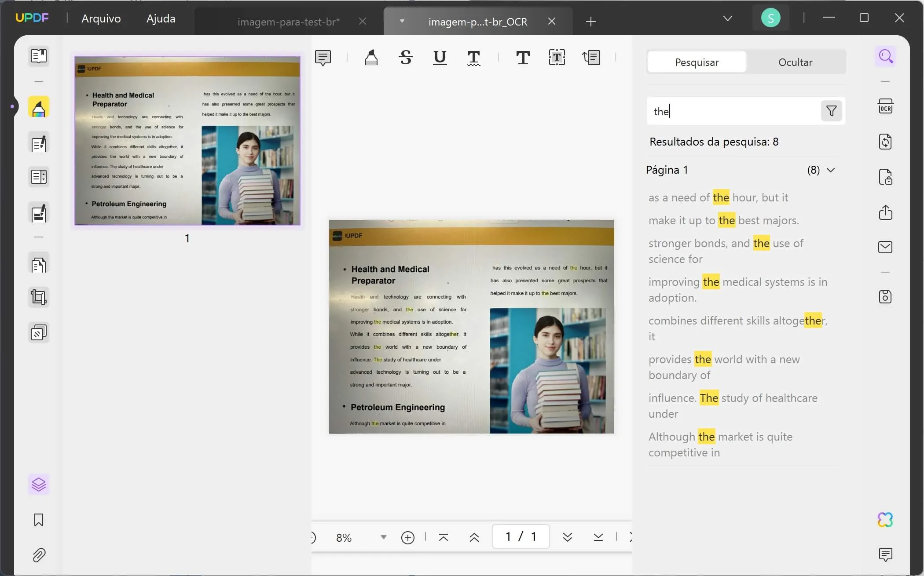This screenshot has height=576, width=924.
Task: Click the Pesquisar button
Action: (697, 61)
